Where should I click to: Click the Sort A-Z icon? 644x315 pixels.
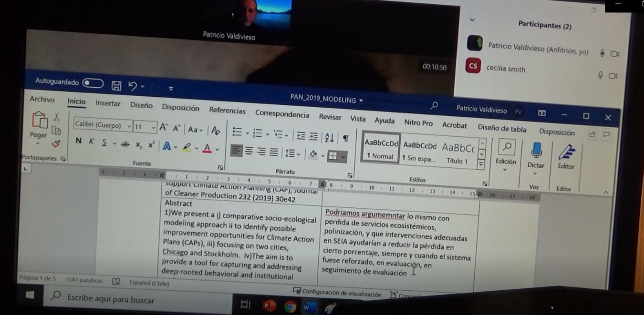coord(329,137)
